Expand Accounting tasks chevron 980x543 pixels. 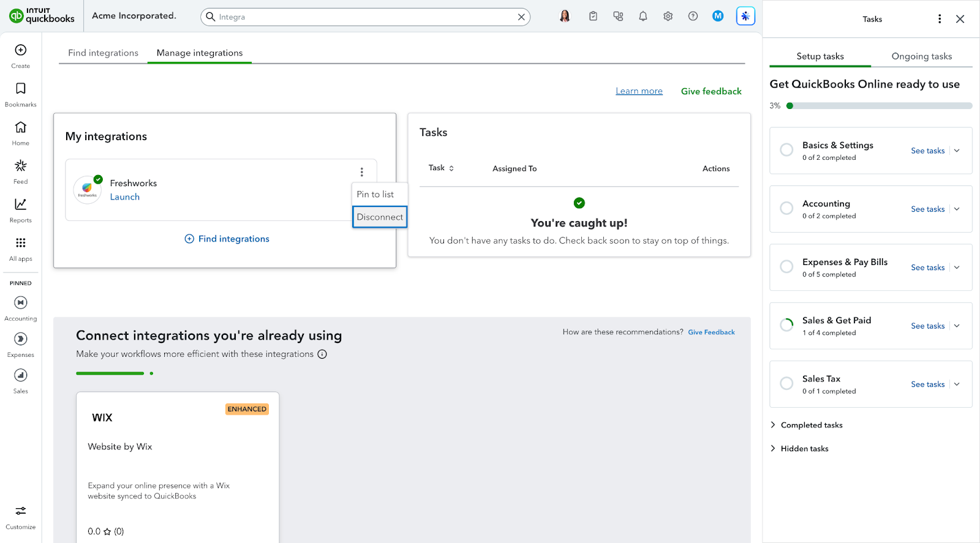(957, 209)
